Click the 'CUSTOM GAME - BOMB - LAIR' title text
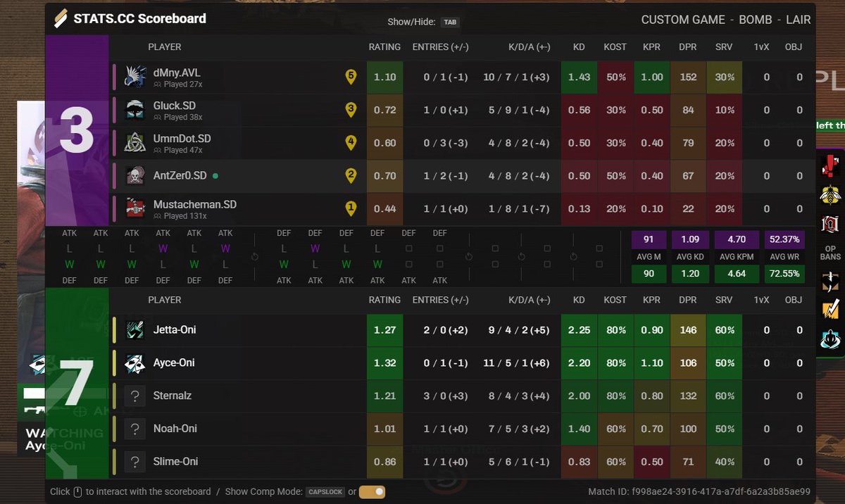This screenshot has width=845, height=504. click(x=726, y=20)
